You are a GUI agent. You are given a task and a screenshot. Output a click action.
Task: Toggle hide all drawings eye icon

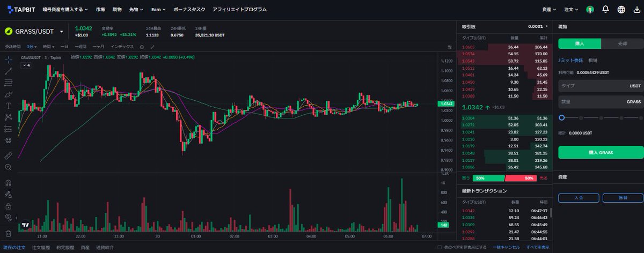click(8, 217)
